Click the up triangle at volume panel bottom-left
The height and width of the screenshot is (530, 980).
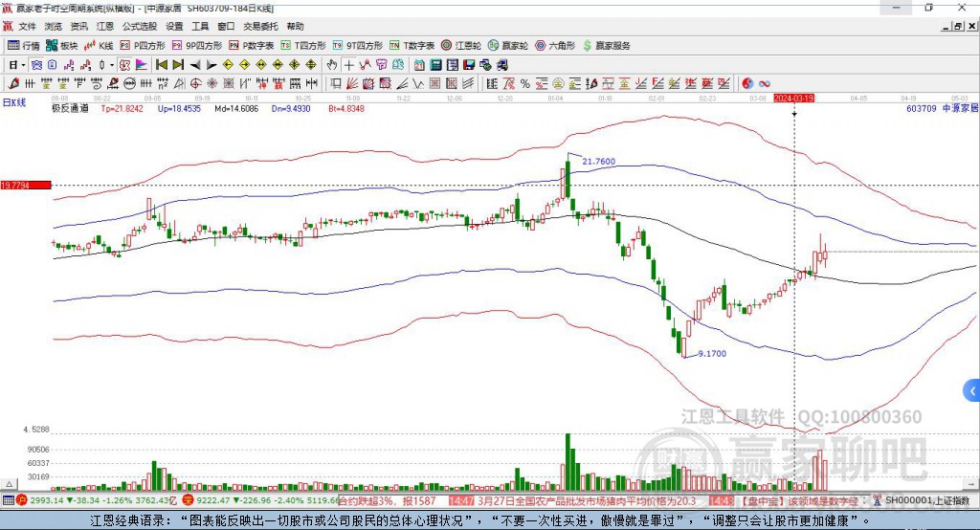9,484
